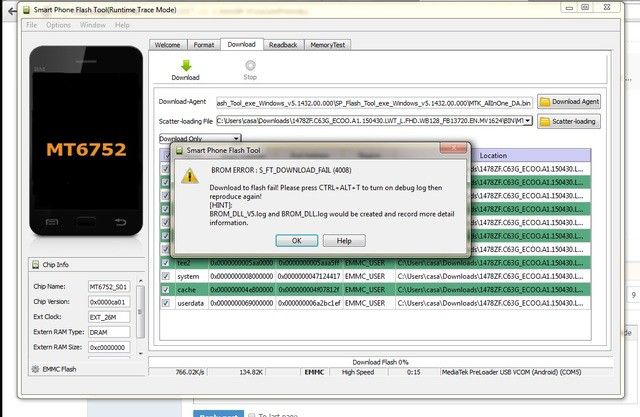Open the Download Agent folder browser
The height and width of the screenshot is (417, 640).
pyautogui.click(x=569, y=102)
